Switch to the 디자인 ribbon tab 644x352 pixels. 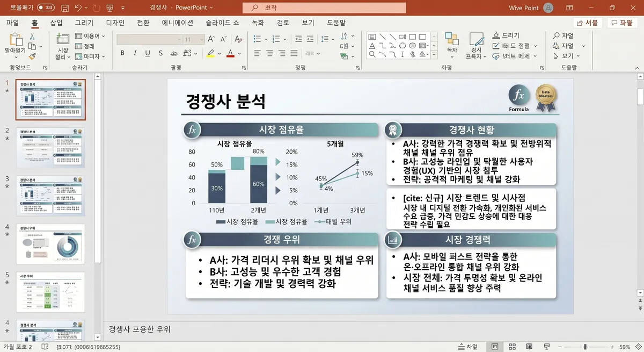tap(115, 23)
